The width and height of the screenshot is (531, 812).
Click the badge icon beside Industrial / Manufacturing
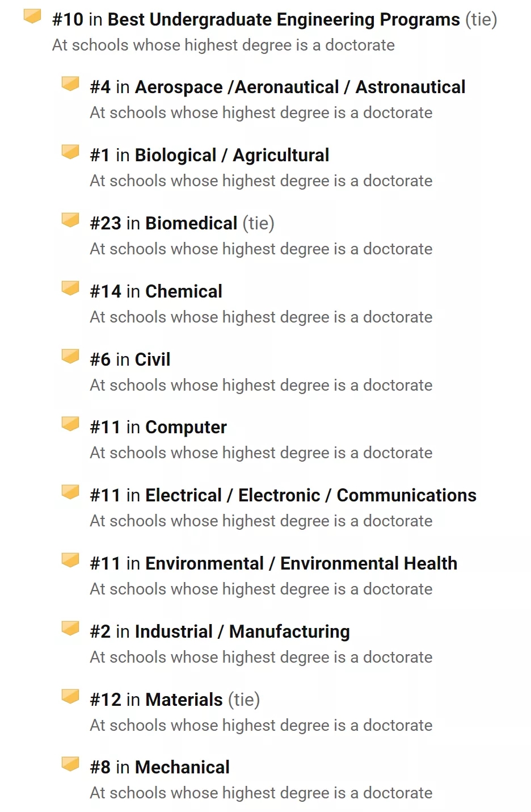click(70, 629)
